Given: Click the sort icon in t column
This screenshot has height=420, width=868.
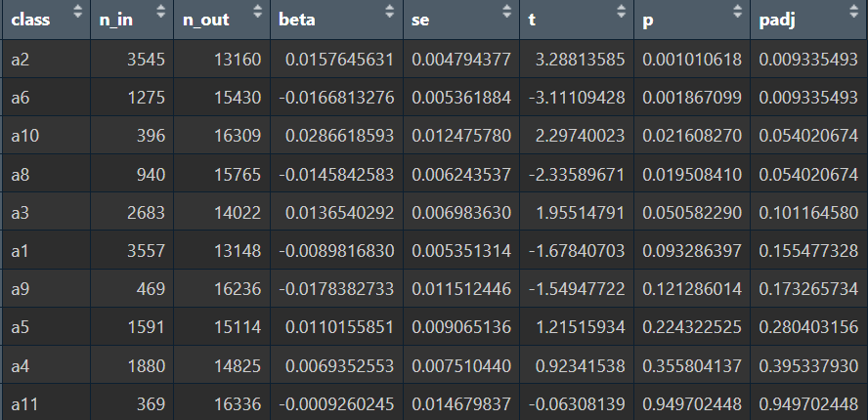Looking at the screenshot, I should [x=622, y=16].
